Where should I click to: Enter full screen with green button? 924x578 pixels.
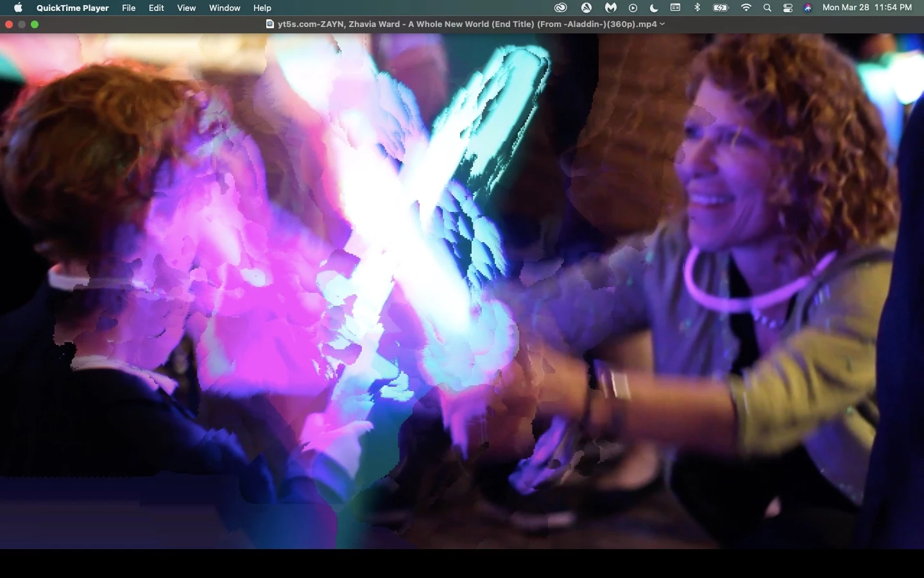(x=35, y=24)
